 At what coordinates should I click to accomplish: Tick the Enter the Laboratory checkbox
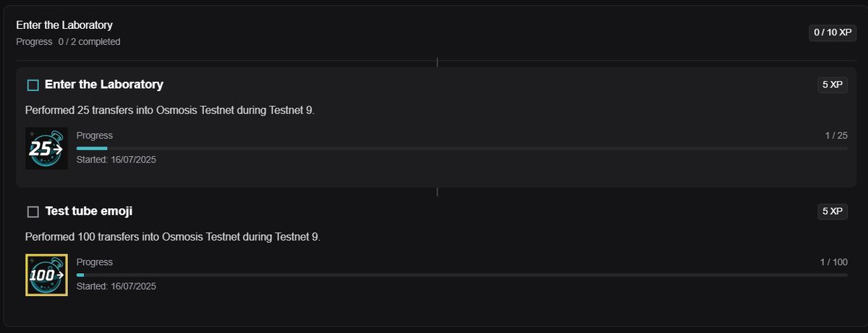pyautogui.click(x=33, y=85)
